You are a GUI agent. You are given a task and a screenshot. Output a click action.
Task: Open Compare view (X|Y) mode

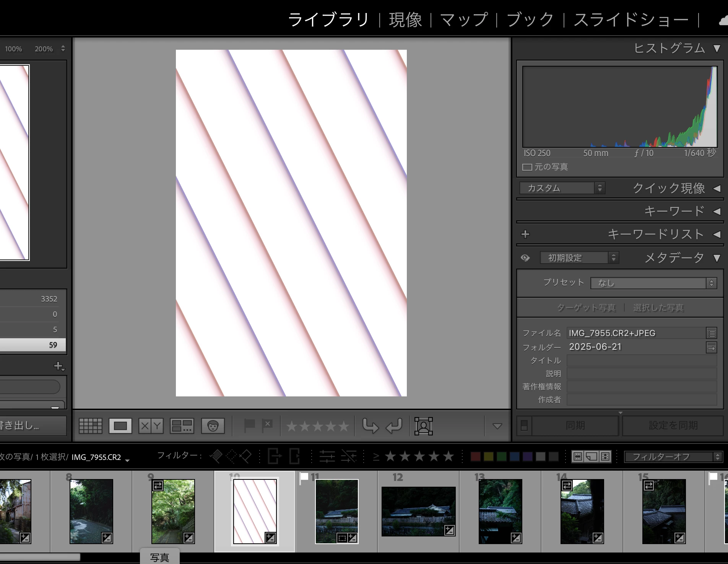[x=151, y=426]
